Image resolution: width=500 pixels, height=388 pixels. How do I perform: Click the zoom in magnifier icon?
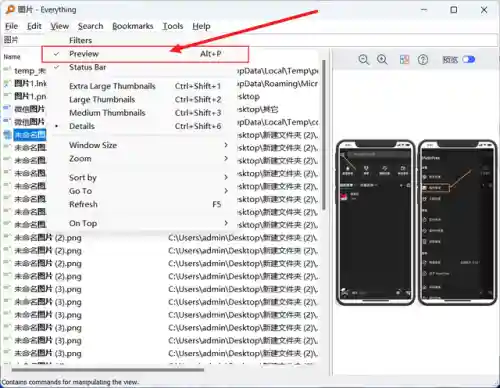click(382, 60)
